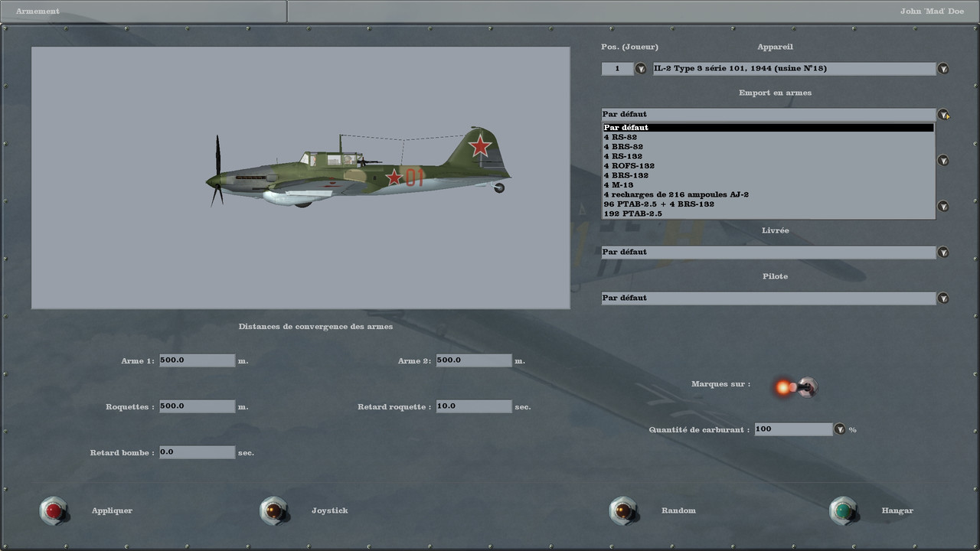Screen dimensions: 980x551
Task: Click the Pilote 'Par défaut' combo field
Action: [769, 298]
